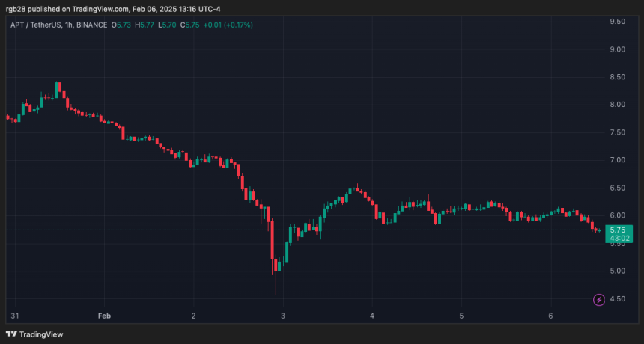Click the 1h interval label

pyautogui.click(x=69, y=25)
